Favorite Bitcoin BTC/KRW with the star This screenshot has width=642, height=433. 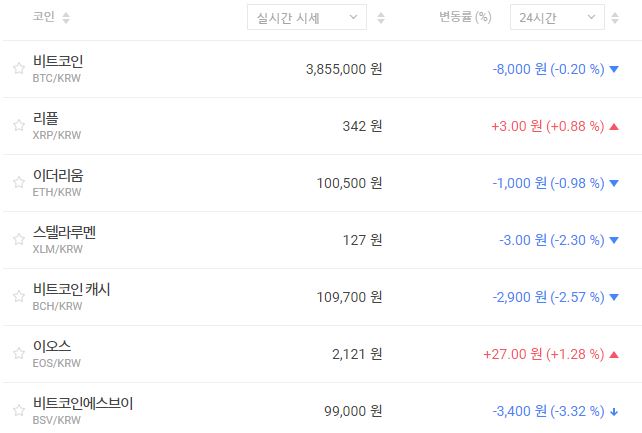pos(18,69)
